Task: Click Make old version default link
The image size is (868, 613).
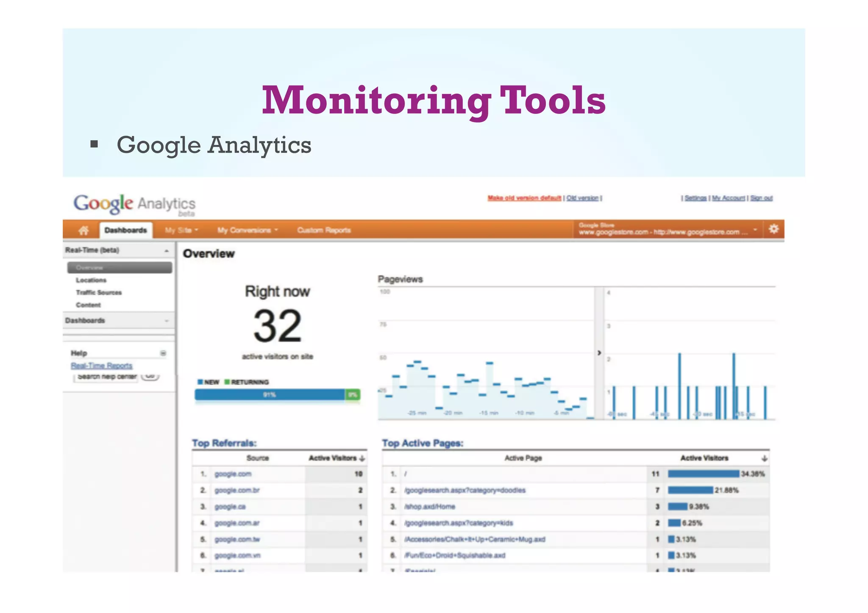Action: [x=524, y=198]
